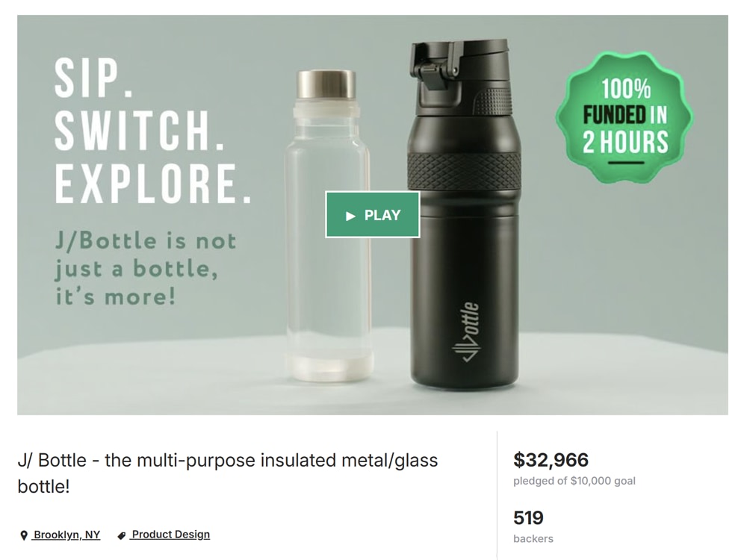Click the J/Bottle logo on the black bottle
747x560 pixels.
click(x=466, y=332)
